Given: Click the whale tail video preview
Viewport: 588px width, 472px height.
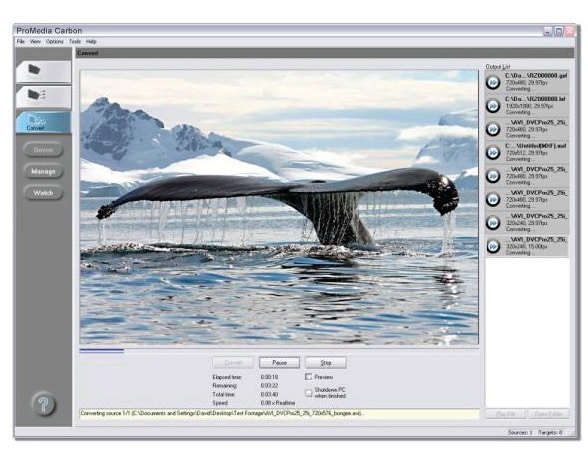Looking at the screenshot, I should coord(279,207).
